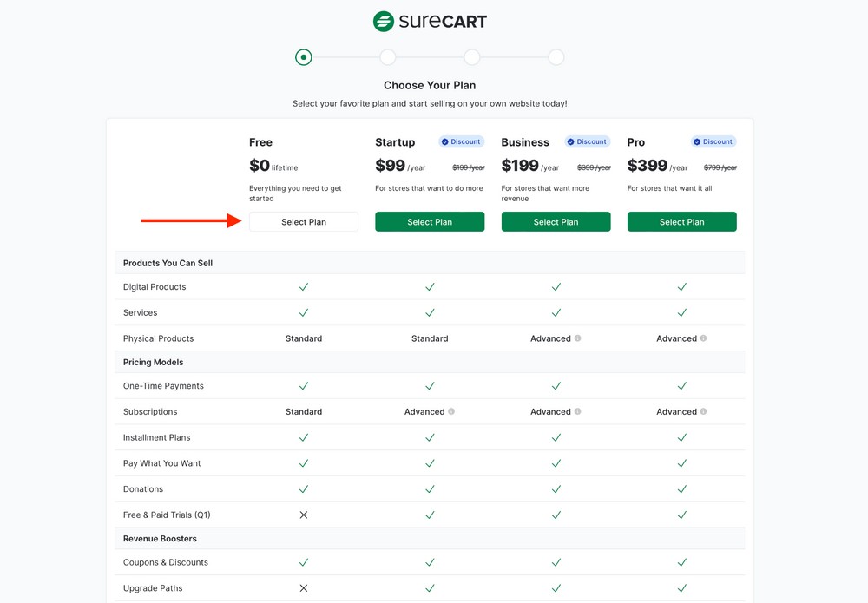The height and width of the screenshot is (603, 868).
Task: Click Select Plan under the Free plan
Action: (303, 221)
